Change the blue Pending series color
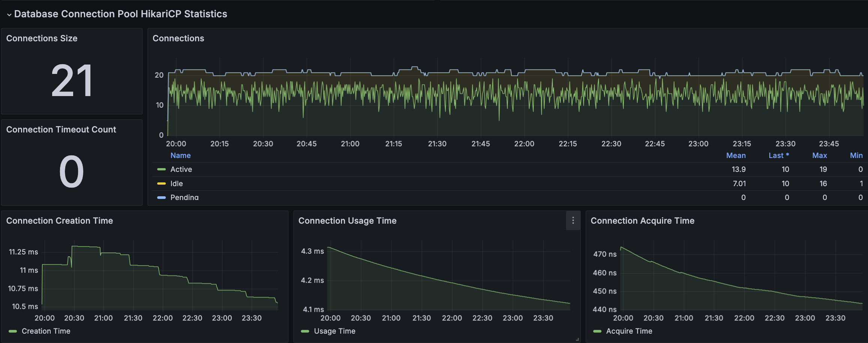868x343 pixels. pyautogui.click(x=161, y=197)
